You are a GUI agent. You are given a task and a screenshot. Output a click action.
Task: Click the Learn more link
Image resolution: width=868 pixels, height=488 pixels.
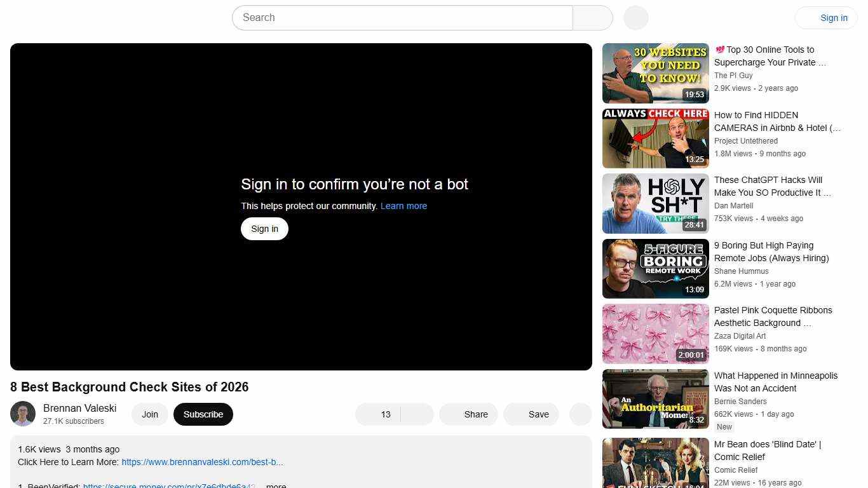(x=403, y=205)
